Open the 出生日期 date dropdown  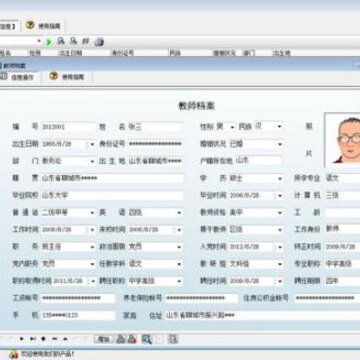point(92,144)
